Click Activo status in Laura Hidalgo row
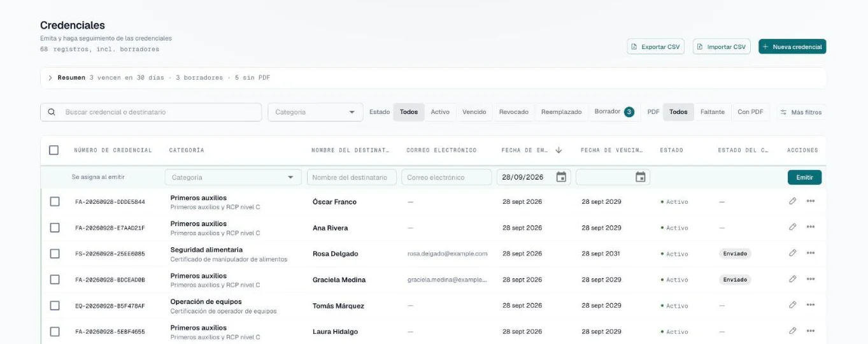Screen dimensions: 868x344 pyautogui.click(x=674, y=331)
